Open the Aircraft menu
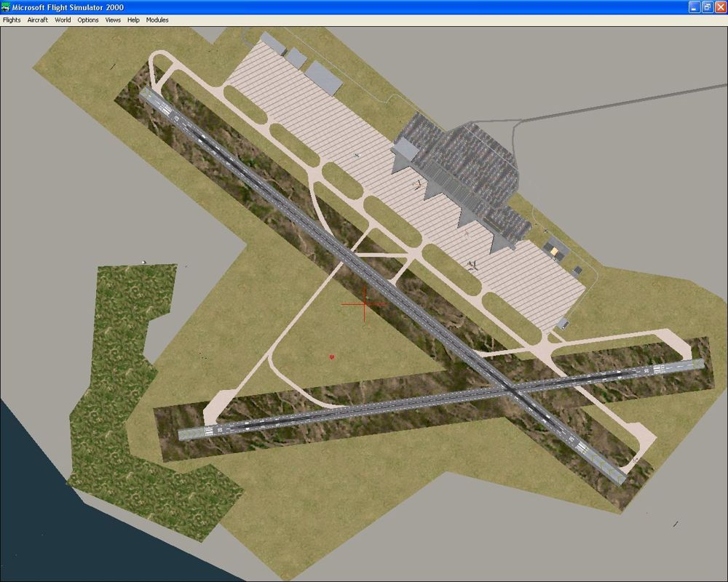Image resolution: width=728 pixels, height=582 pixels. (x=37, y=20)
